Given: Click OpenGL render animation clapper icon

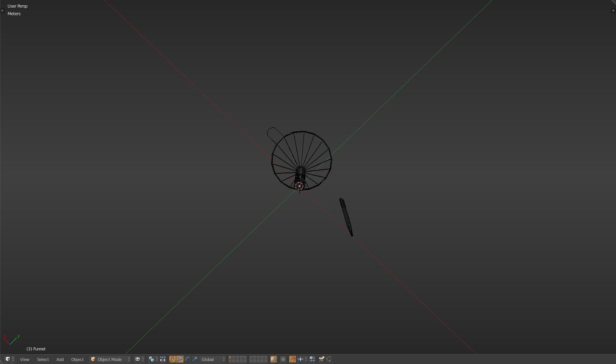Looking at the screenshot, I should [x=329, y=359].
